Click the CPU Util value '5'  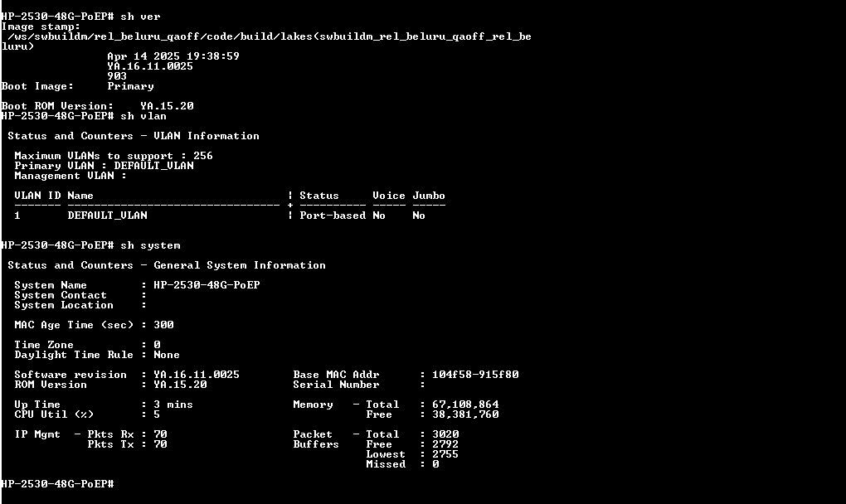click(x=157, y=414)
